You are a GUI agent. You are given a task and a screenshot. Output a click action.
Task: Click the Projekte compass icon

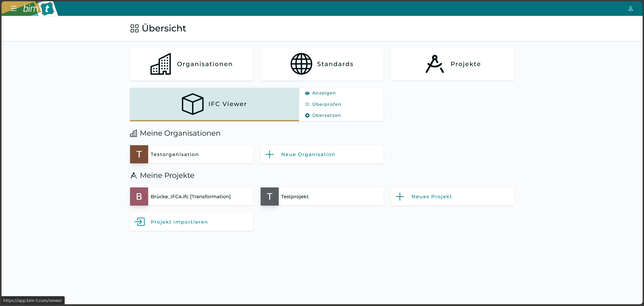(x=434, y=64)
